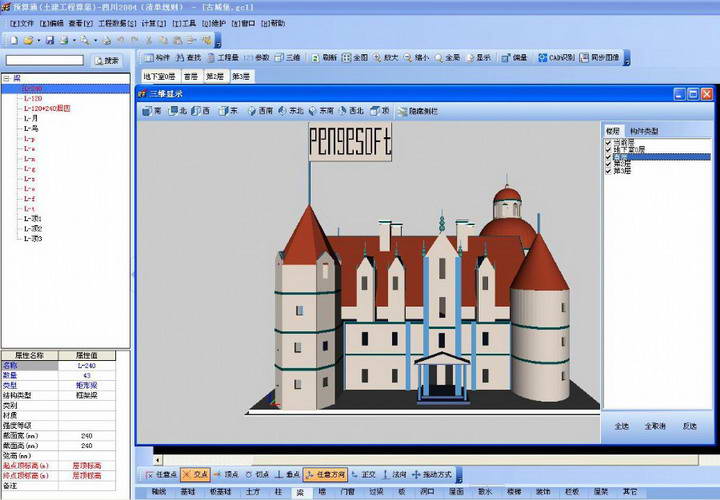Toggle the 任意点 any-point snap button

pyautogui.click(x=161, y=474)
